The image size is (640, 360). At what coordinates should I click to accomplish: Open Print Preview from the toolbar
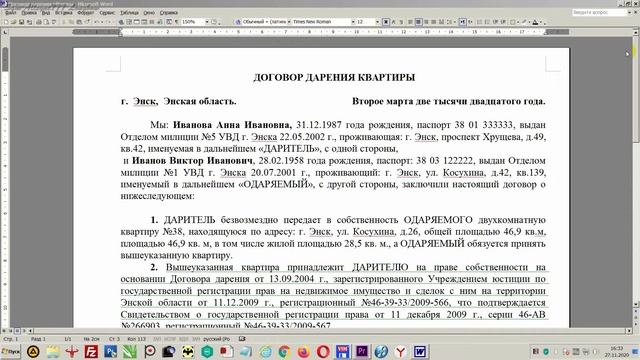(46, 22)
